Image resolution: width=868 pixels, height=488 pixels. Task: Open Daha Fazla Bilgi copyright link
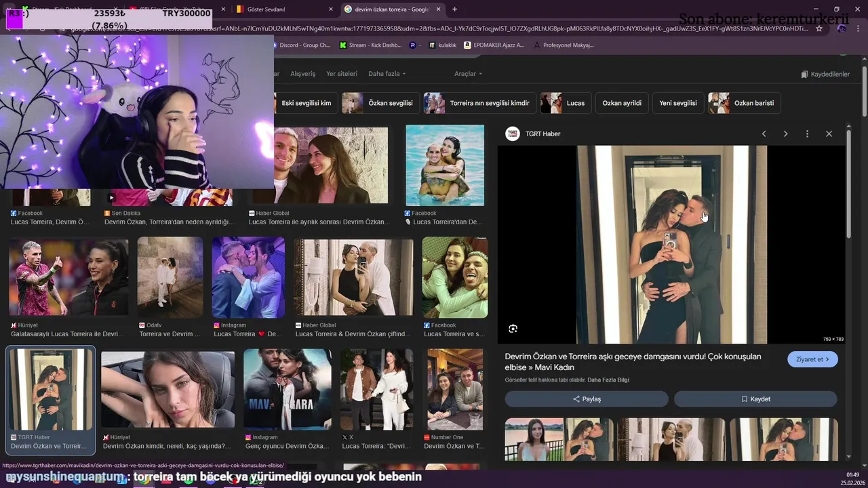click(x=608, y=380)
